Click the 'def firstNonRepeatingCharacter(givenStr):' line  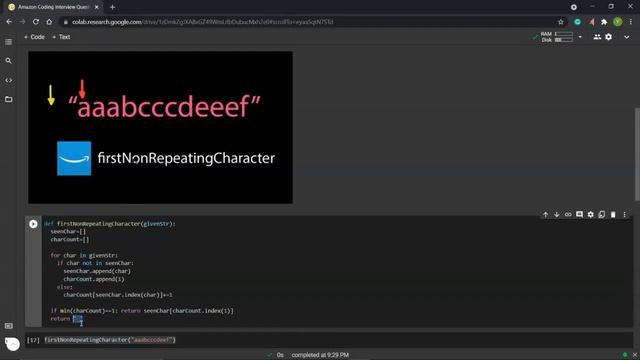(x=110, y=224)
